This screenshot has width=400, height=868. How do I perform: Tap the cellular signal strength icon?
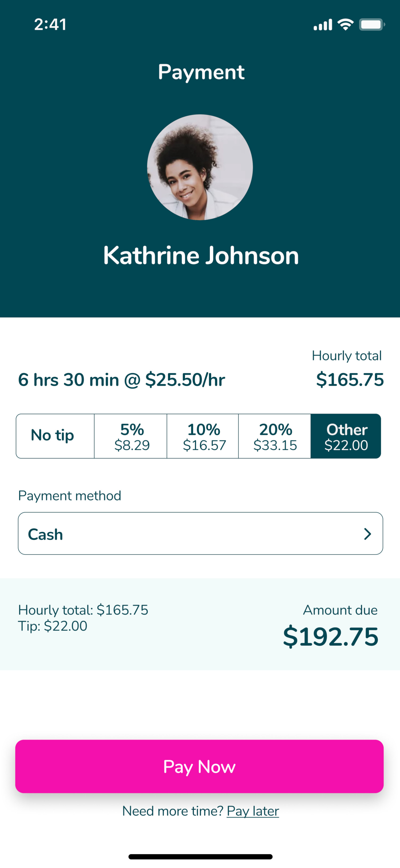click(x=323, y=25)
